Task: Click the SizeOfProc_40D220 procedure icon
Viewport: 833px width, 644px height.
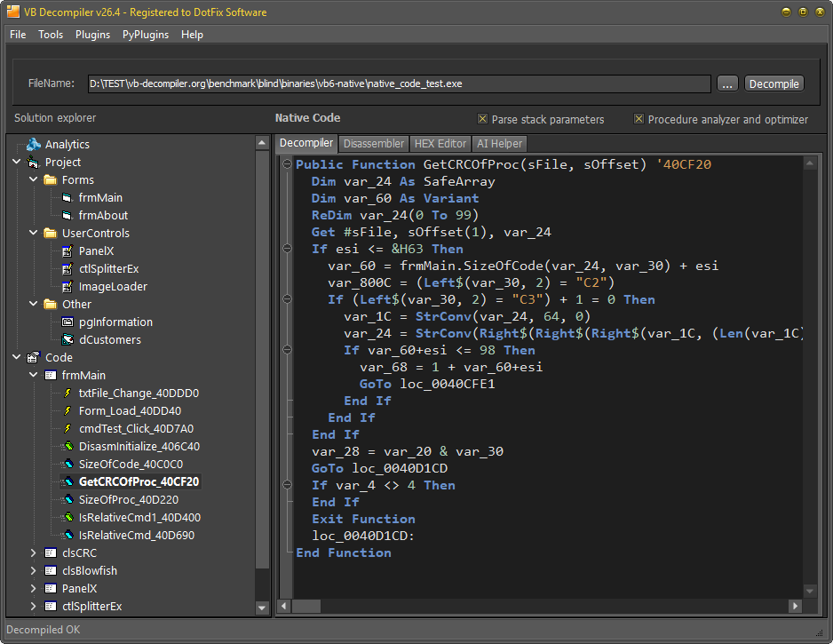Action: [x=68, y=499]
